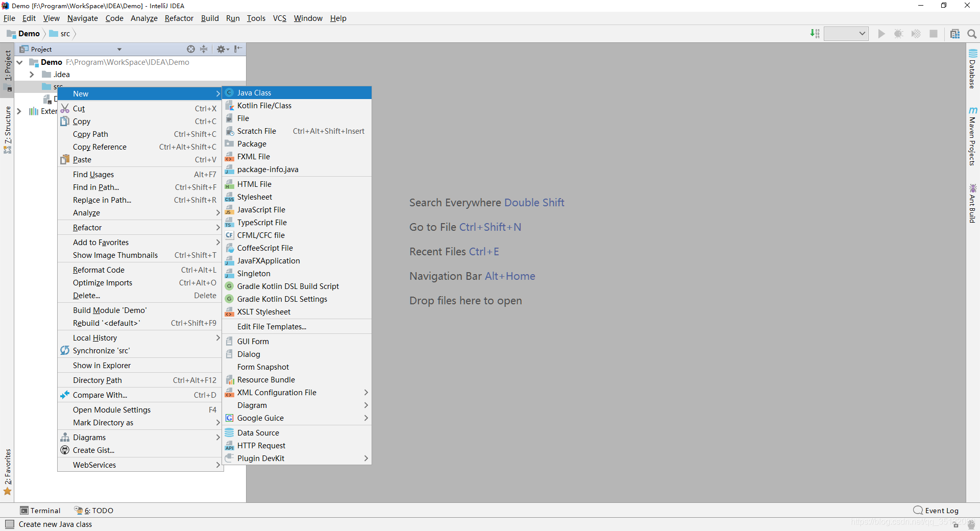This screenshot has height=531, width=980.
Task: Choose Scratch File from New submenu
Action: [297, 131]
